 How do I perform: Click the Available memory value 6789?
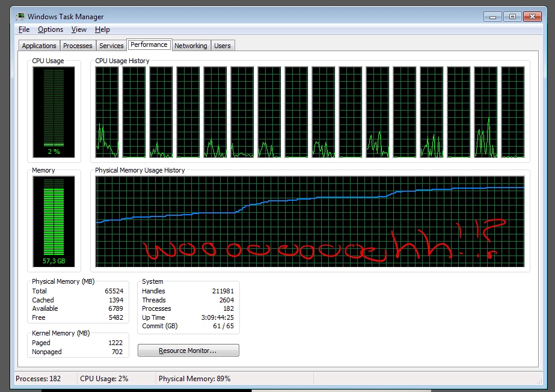pyautogui.click(x=115, y=308)
